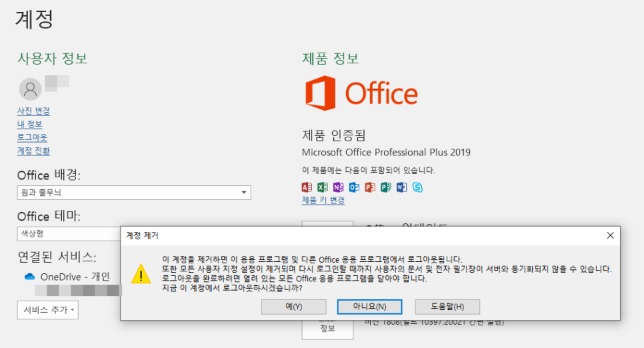
Task: Expand the 서비스 추가 dropdown button
Action: pyautogui.click(x=47, y=310)
